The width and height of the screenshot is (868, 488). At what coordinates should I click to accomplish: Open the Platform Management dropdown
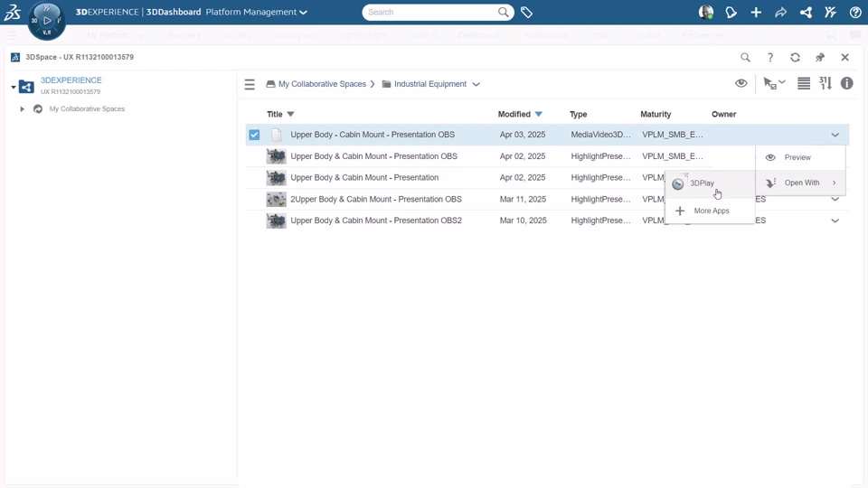point(256,12)
